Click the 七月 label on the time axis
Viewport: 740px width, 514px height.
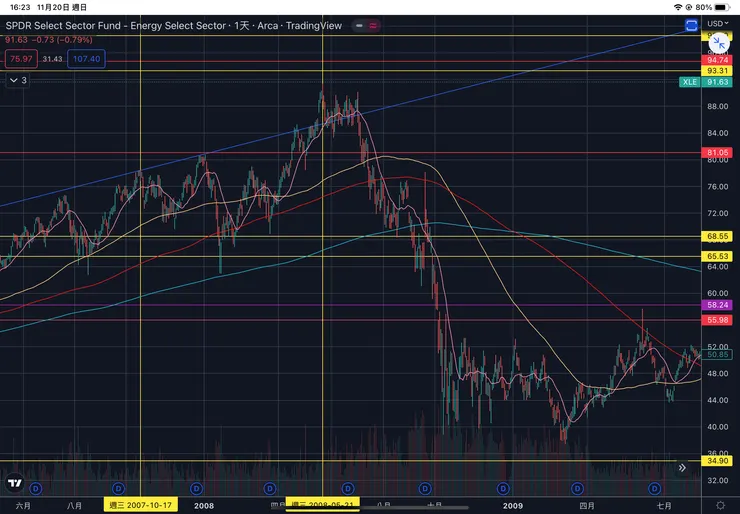pos(664,506)
